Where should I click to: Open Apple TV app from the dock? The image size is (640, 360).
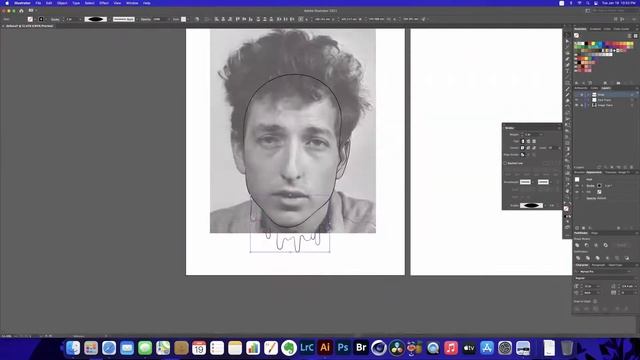click(x=469, y=348)
